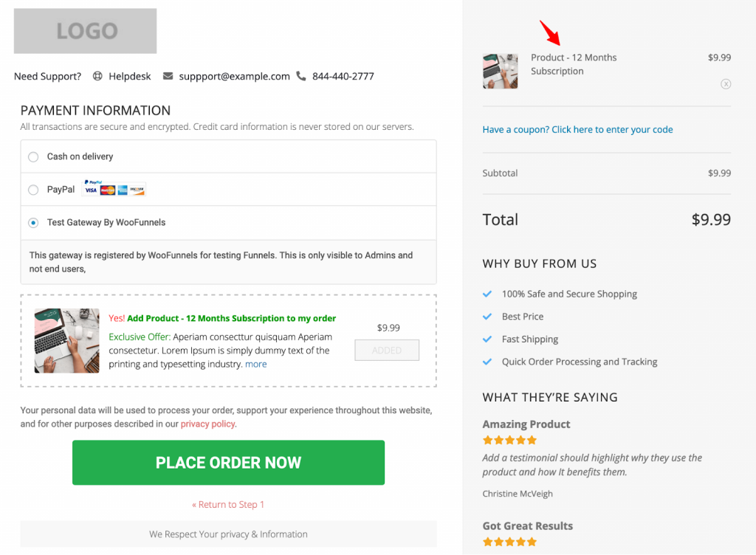
Task: Click the gray LOGO placeholder
Action: pos(86,31)
